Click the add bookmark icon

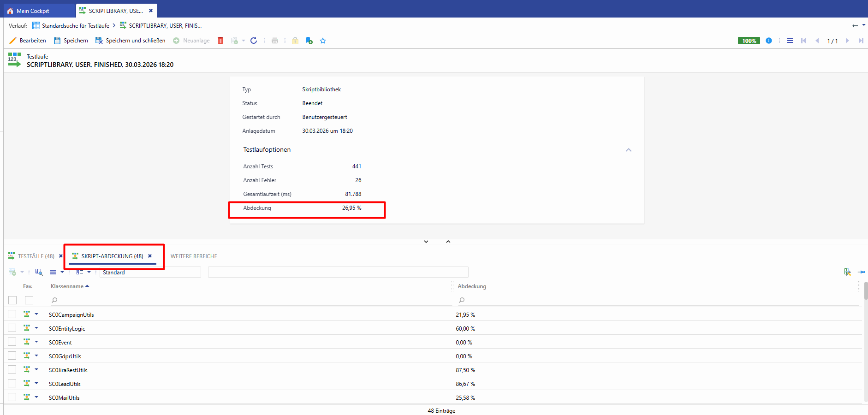(x=309, y=41)
